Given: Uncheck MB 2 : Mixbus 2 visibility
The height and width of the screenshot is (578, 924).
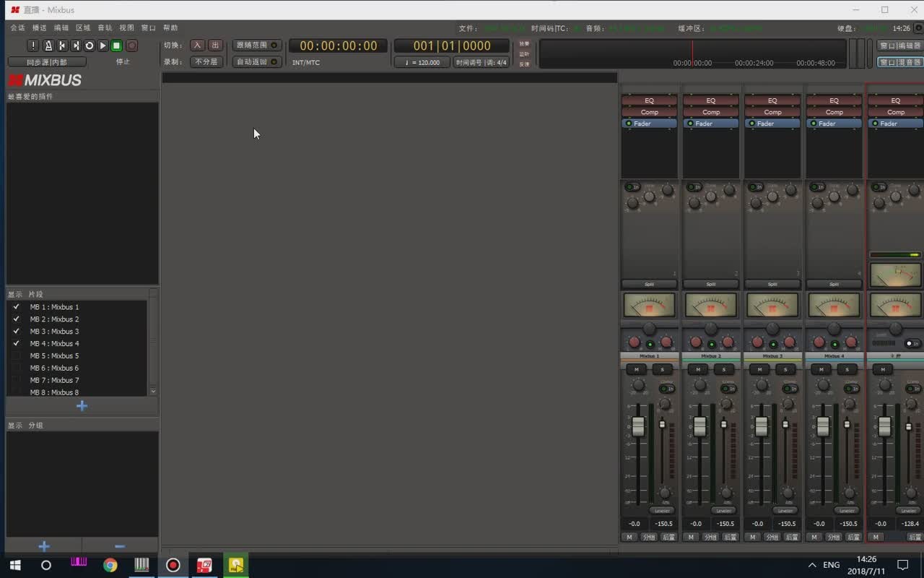Looking at the screenshot, I should point(16,319).
